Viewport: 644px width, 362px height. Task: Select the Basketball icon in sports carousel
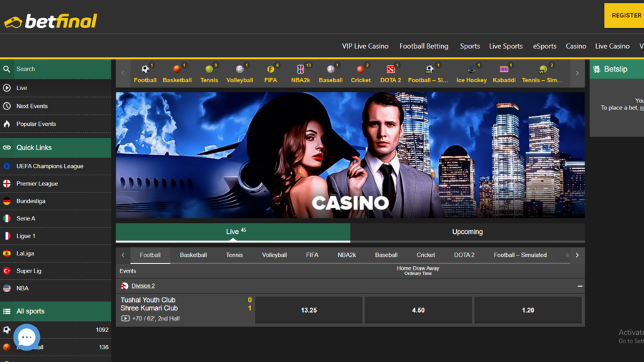tap(177, 70)
